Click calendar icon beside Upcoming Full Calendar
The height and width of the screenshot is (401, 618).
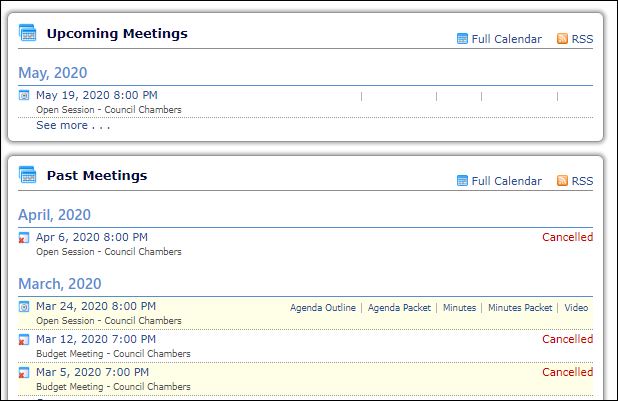coord(462,39)
